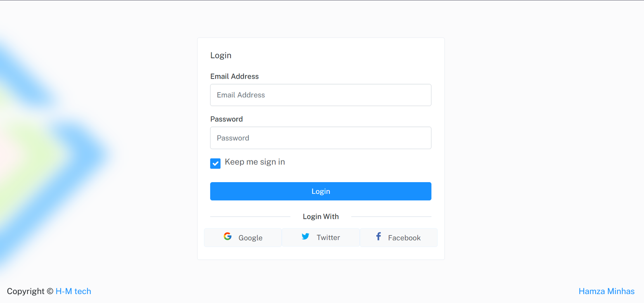Click the Twitter bird icon
Screen dimensions: 644x303
305,237
